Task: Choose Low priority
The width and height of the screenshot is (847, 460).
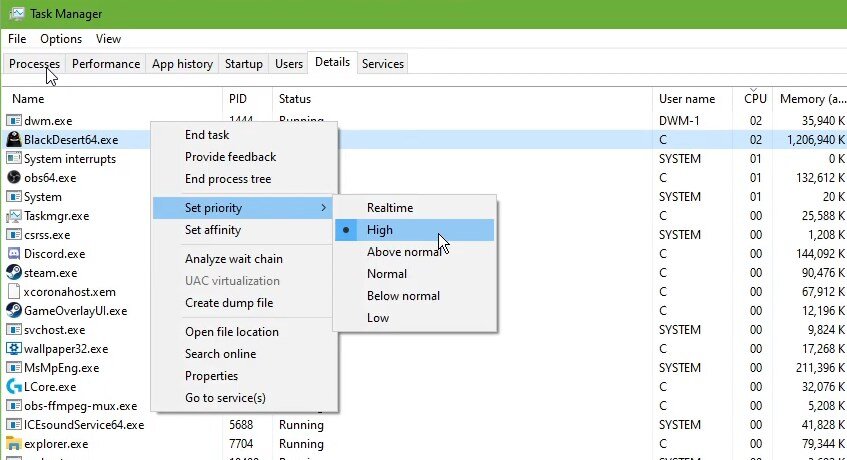Action: [x=414, y=318]
